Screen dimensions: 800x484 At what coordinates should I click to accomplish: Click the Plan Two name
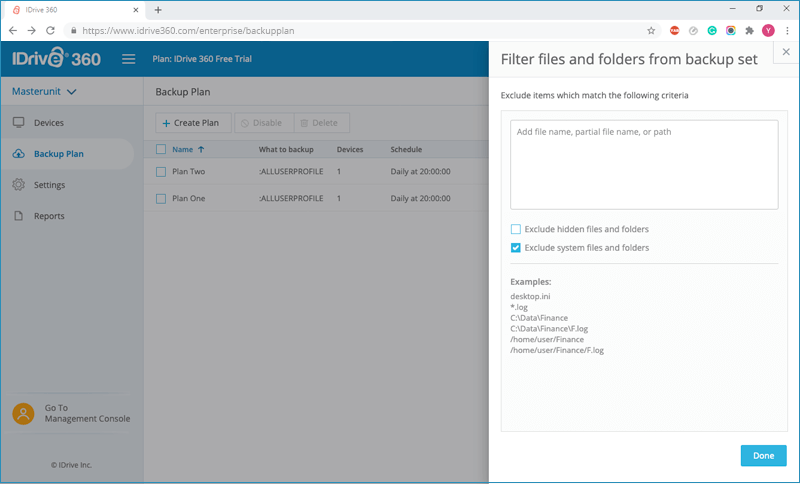click(188, 171)
